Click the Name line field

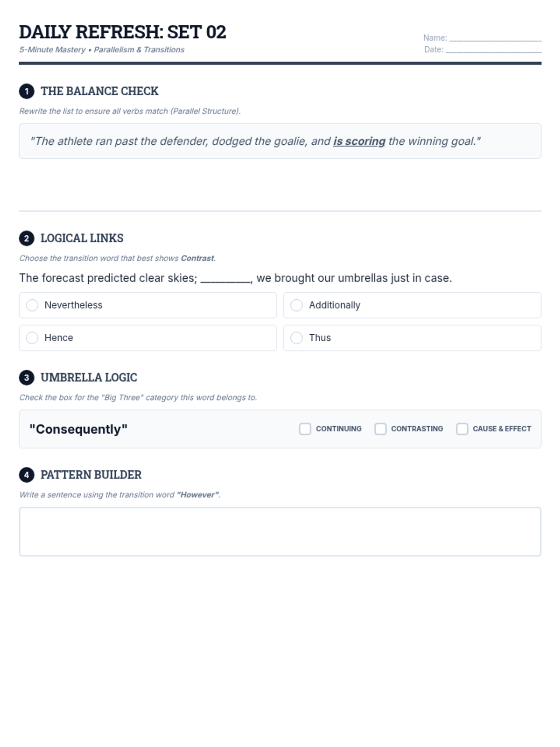tap(495, 38)
